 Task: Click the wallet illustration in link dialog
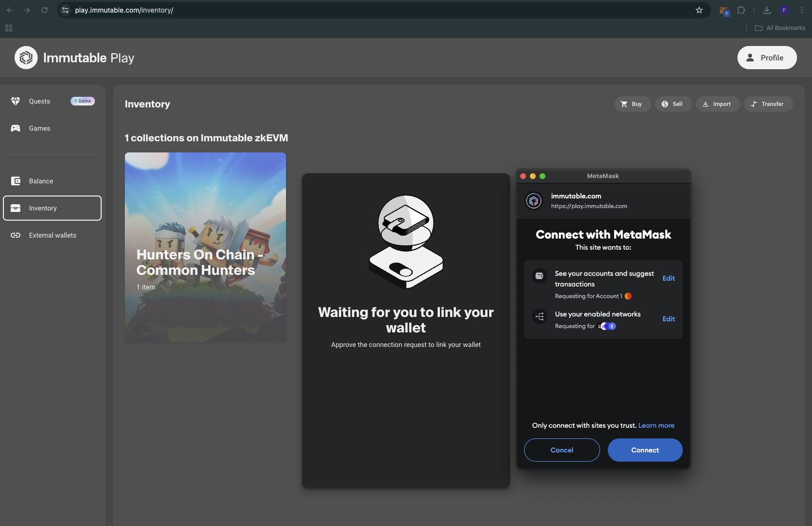pos(406,242)
